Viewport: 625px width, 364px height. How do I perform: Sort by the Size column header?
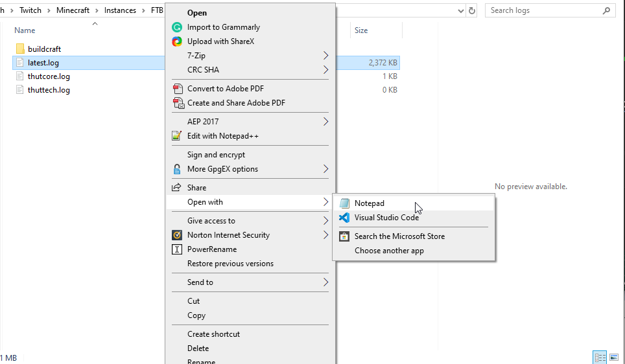pyautogui.click(x=361, y=30)
